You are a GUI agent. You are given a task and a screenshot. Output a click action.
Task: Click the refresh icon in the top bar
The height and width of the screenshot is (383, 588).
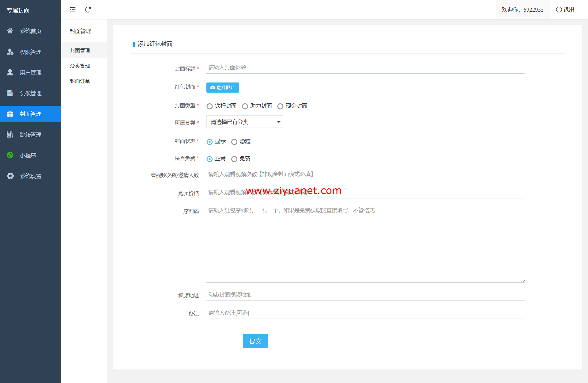(88, 10)
